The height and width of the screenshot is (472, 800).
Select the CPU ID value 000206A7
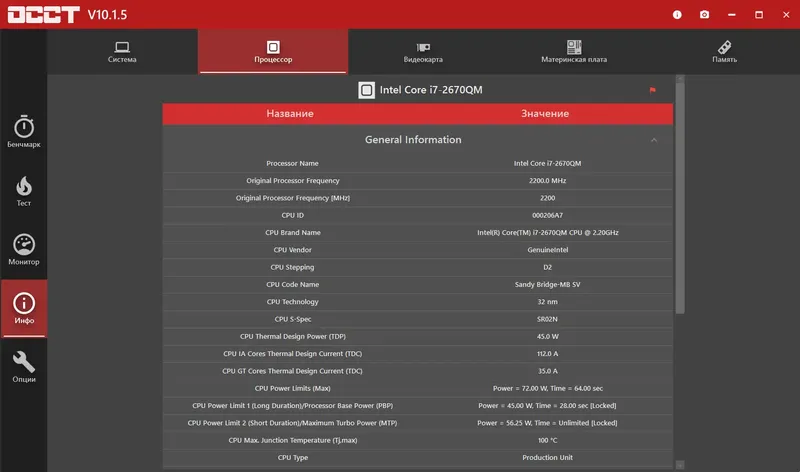547,215
